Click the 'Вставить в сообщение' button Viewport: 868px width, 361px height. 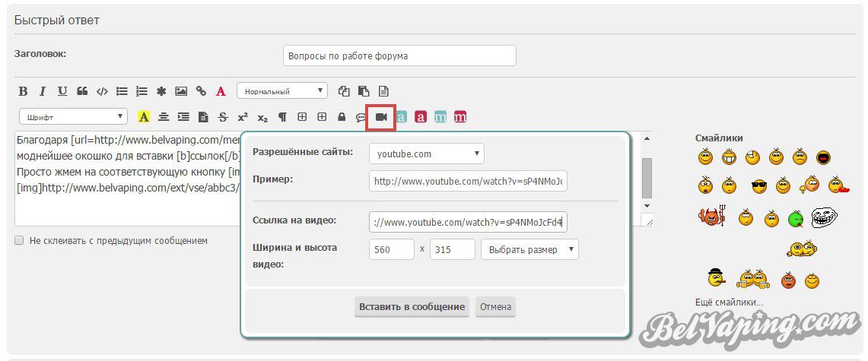[x=412, y=307]
